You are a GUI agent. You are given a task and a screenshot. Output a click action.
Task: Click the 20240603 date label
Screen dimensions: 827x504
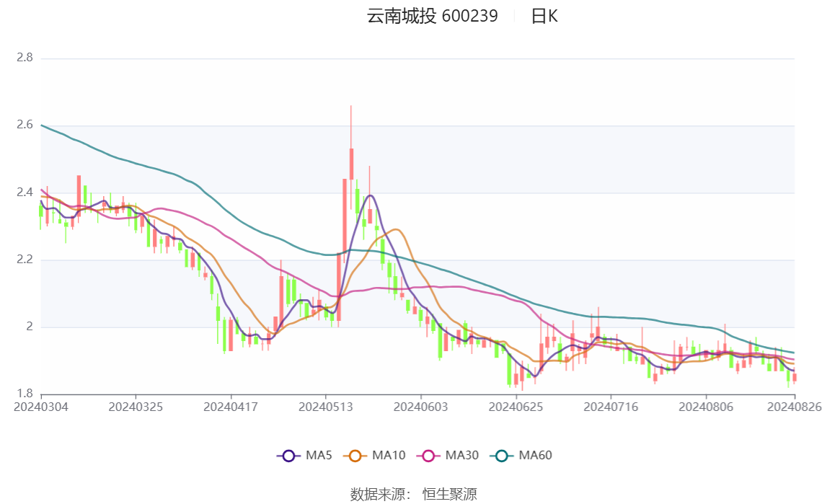point(420,407)
